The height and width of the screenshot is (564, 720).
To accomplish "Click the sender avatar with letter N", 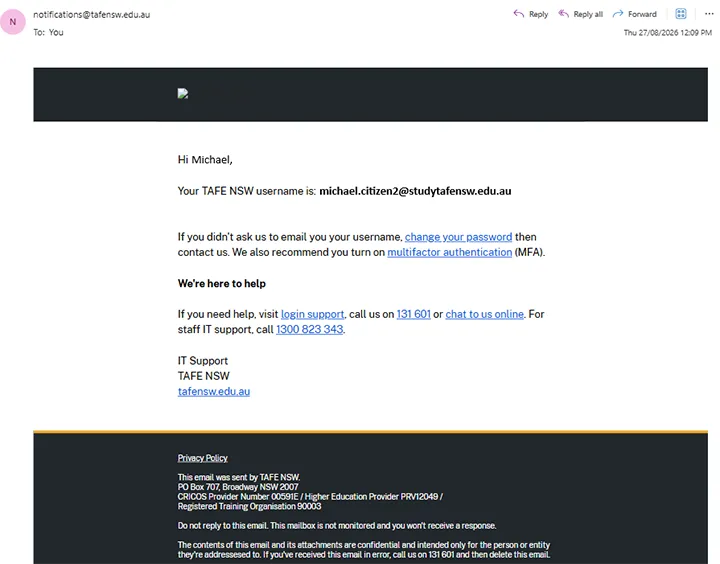I will [13, 22].
